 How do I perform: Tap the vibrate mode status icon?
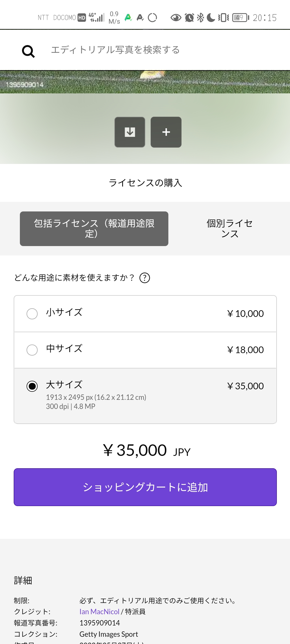[223, 18]
